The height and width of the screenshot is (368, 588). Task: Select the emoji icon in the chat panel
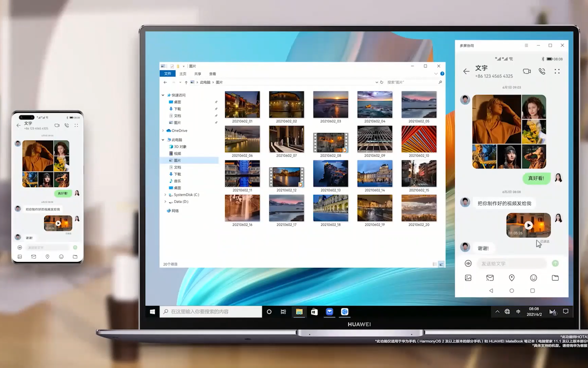[x=534, y=278]
